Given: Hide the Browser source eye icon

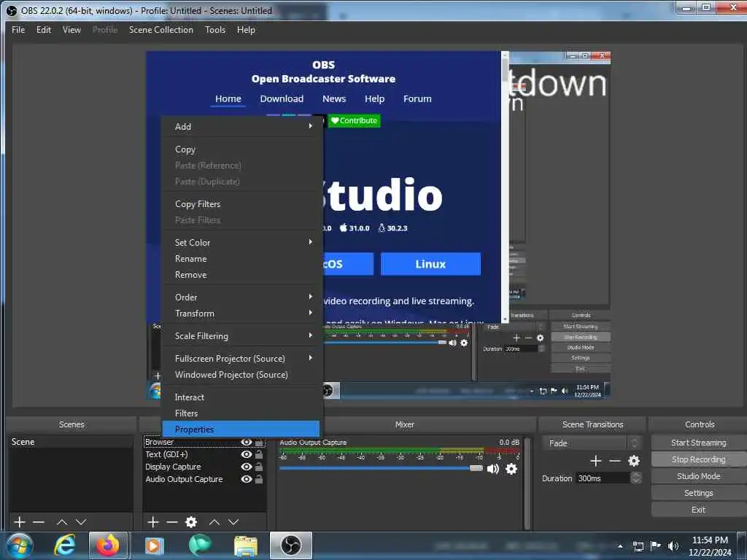Looking at the screenshot, I should click(247, 443).
